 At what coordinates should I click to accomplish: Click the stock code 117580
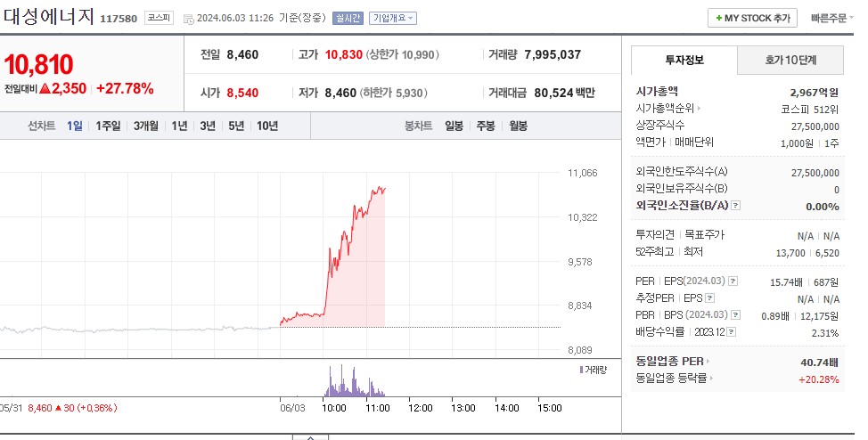(x=119, y=19)
